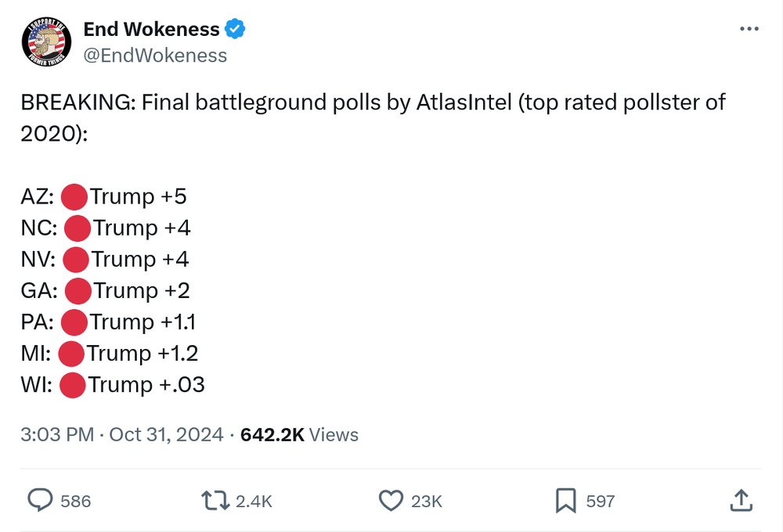Viewport: 783px width, 532px height.
Task: Click the reply speech bubble icon
Action: [40, 501]
